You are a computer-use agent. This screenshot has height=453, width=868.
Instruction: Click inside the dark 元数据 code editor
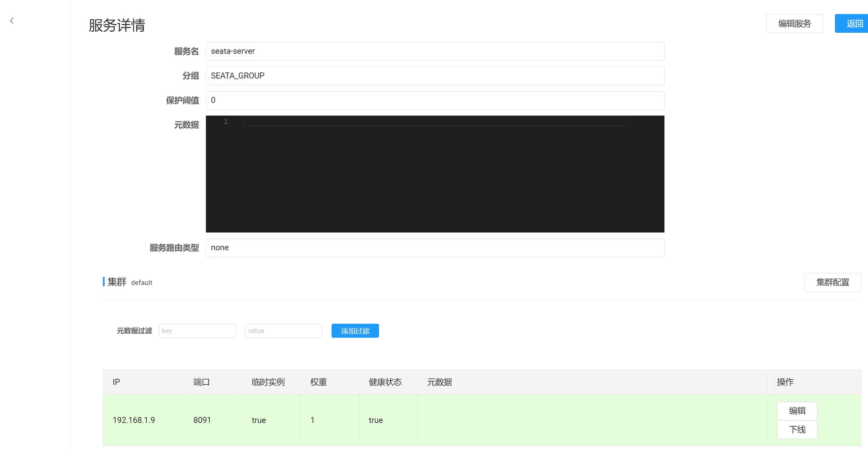point(435,175)
